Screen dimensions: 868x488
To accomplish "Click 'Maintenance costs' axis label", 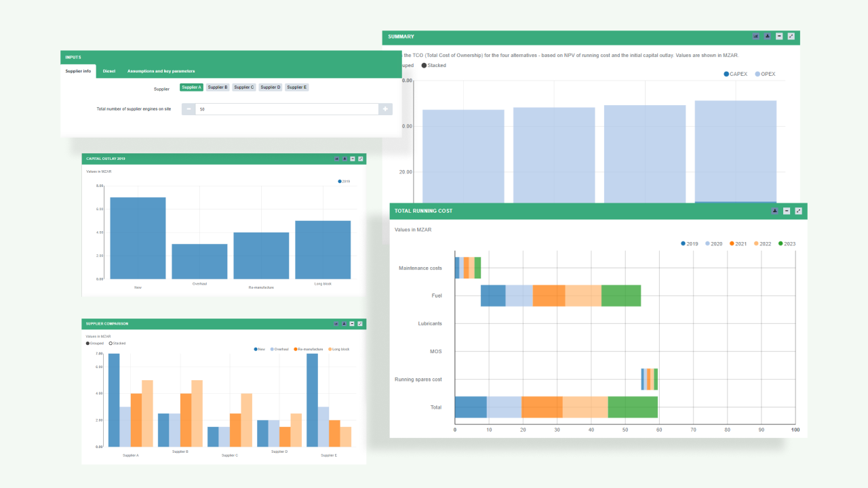I will (x=420, y=268).
